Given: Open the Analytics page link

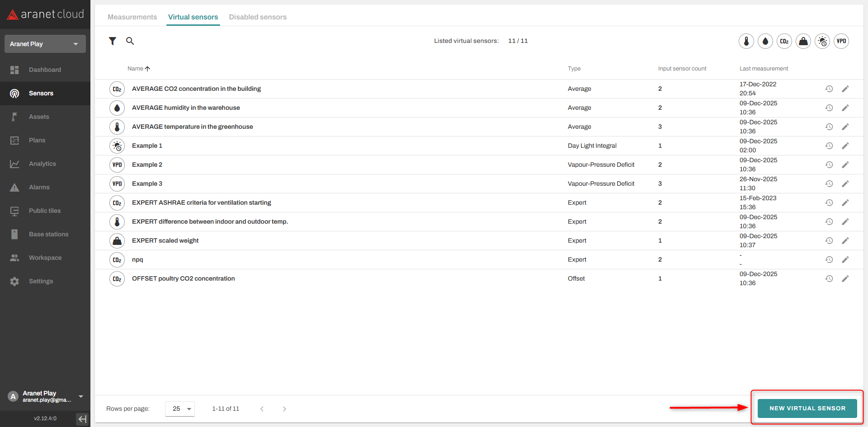Looking at the screenshot, I should point(42,164).
